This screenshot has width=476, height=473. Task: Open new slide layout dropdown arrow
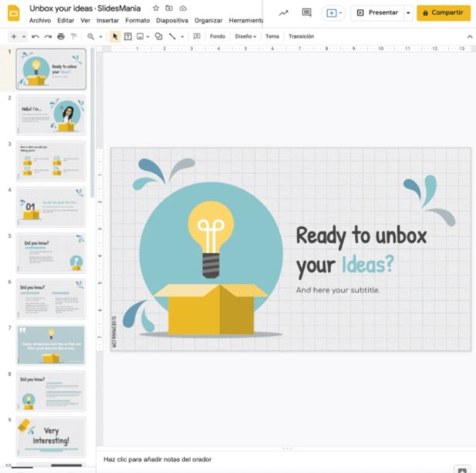point(24,37)
